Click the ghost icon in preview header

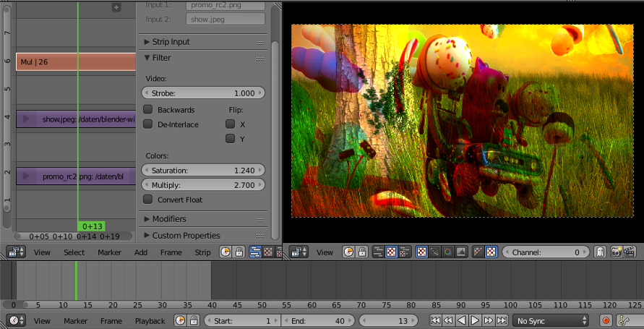(x=600, y=252)
